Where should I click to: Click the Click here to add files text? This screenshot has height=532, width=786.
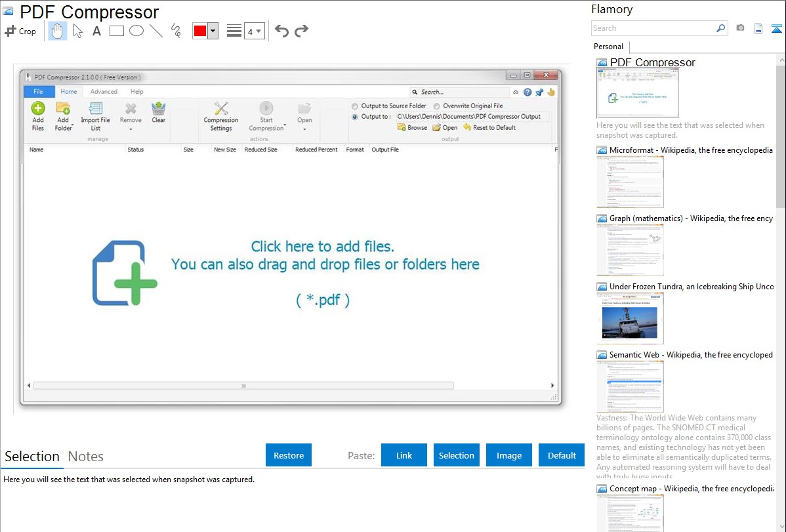(x=322, y=246)
